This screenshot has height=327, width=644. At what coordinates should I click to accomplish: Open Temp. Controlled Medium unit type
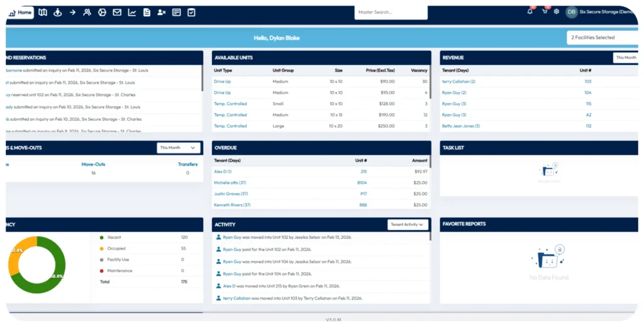tap(230, 114)
